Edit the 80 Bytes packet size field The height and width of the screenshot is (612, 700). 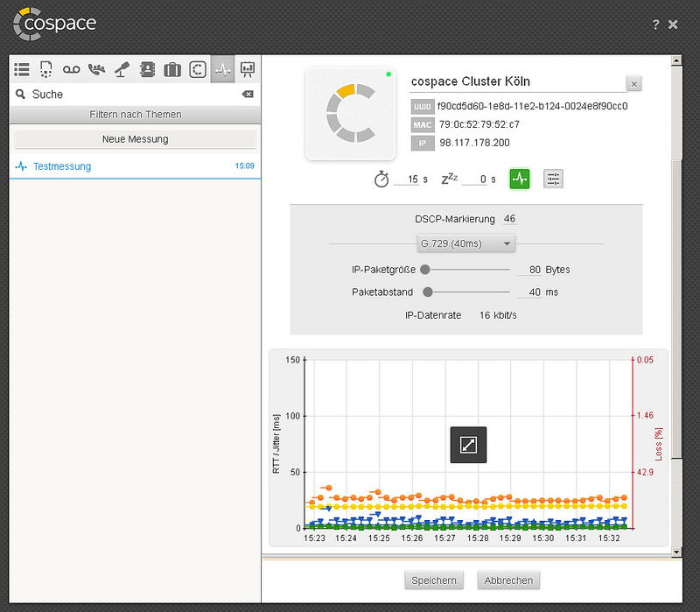[x=529, y=270]
